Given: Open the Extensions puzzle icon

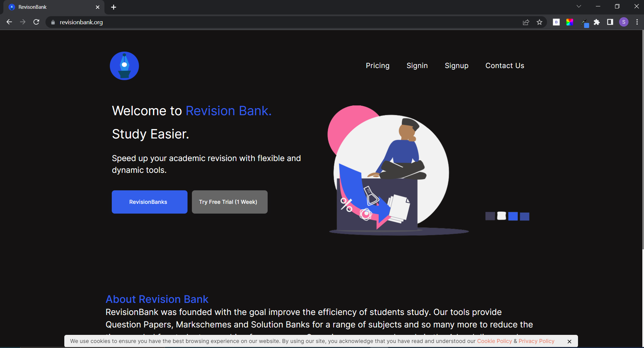Looking at the screenshot, I should click(x=597, y=22).
